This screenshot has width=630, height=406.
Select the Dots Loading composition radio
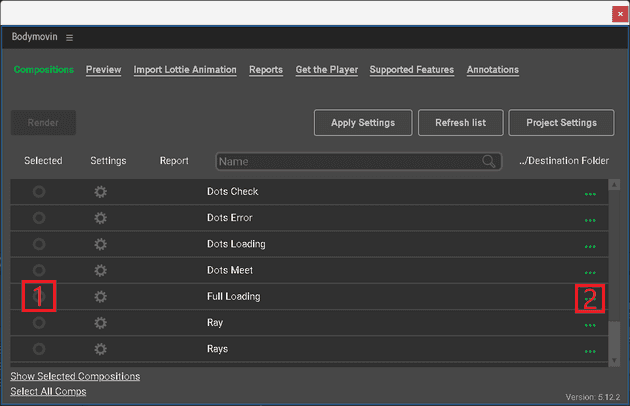pyautogui.click(x=39, y=244)
